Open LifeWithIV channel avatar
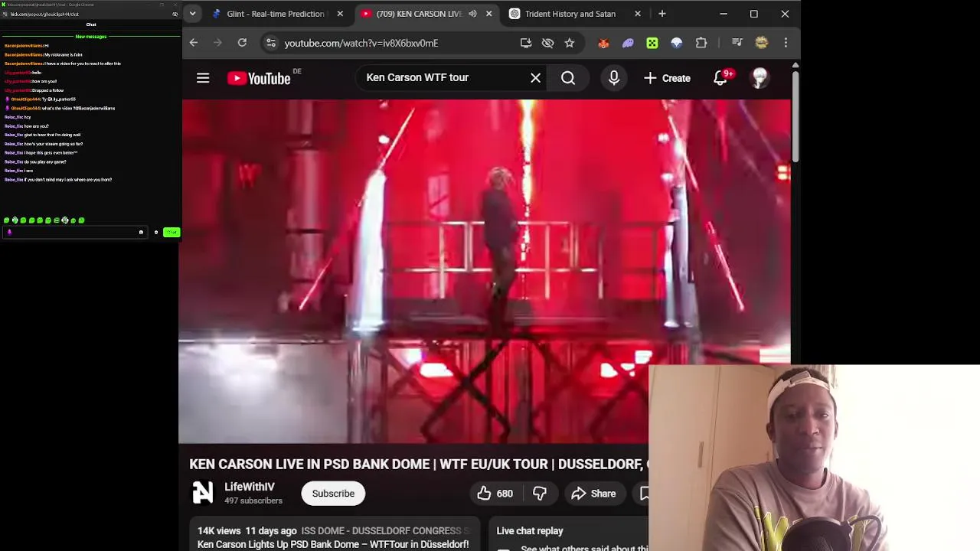 coord(203,493)
